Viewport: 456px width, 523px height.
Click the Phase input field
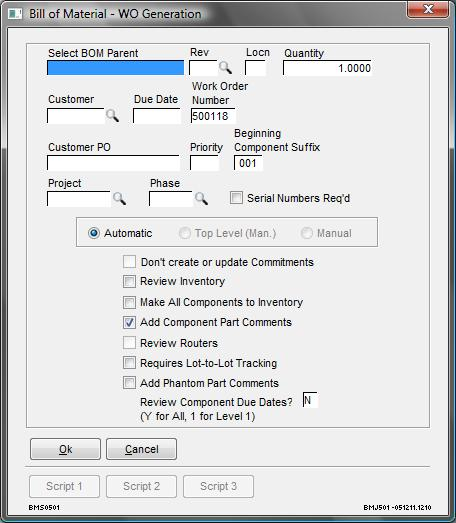pyautogui.click(x=171, y=199)
